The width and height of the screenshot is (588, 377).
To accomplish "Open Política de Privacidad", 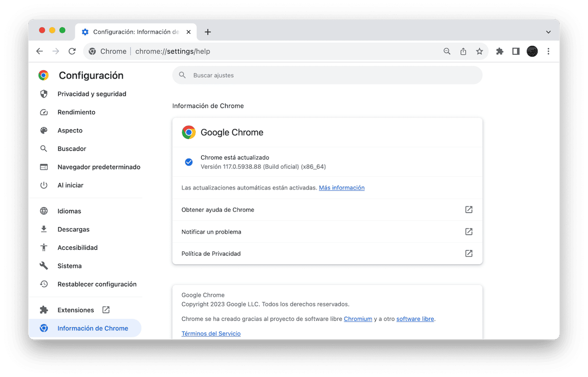I will [327, 254].
